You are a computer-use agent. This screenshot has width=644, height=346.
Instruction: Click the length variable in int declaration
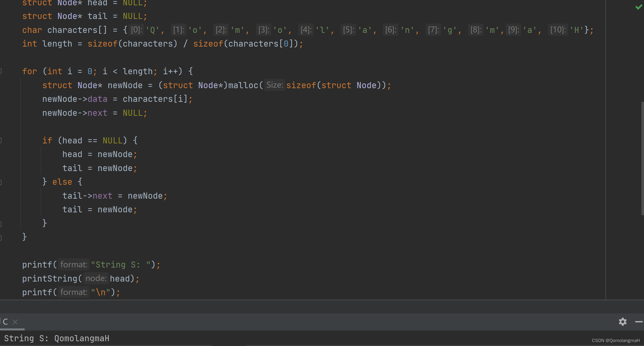point(57,44)
